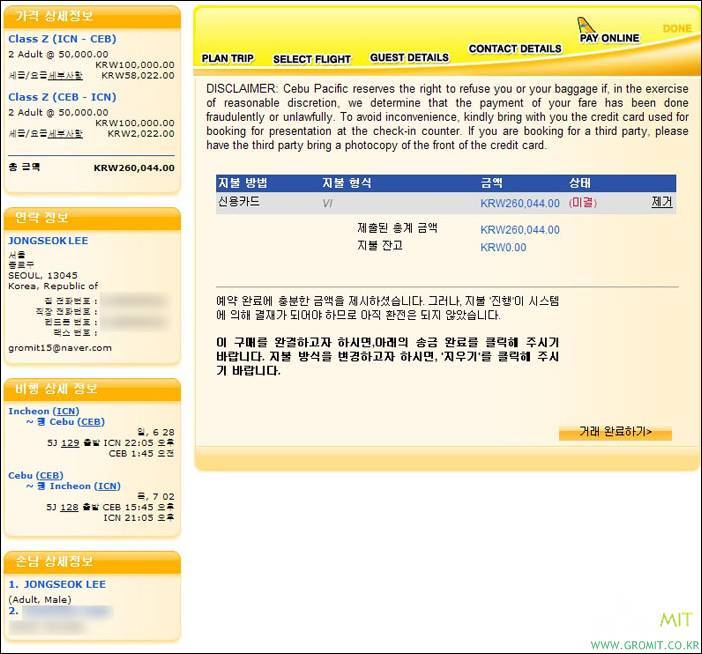Click the KRW58,022.00 tax amount
702x654 pixels.
click(138, 75)
